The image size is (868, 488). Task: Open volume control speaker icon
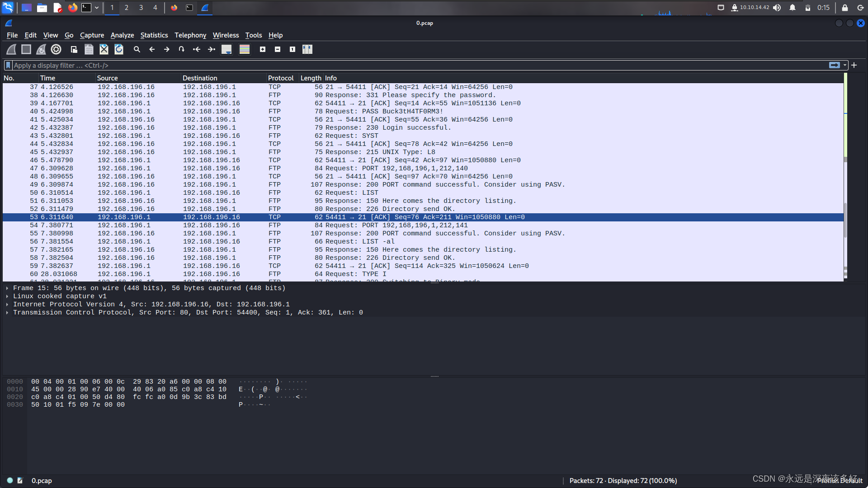(x=777, y=8)
